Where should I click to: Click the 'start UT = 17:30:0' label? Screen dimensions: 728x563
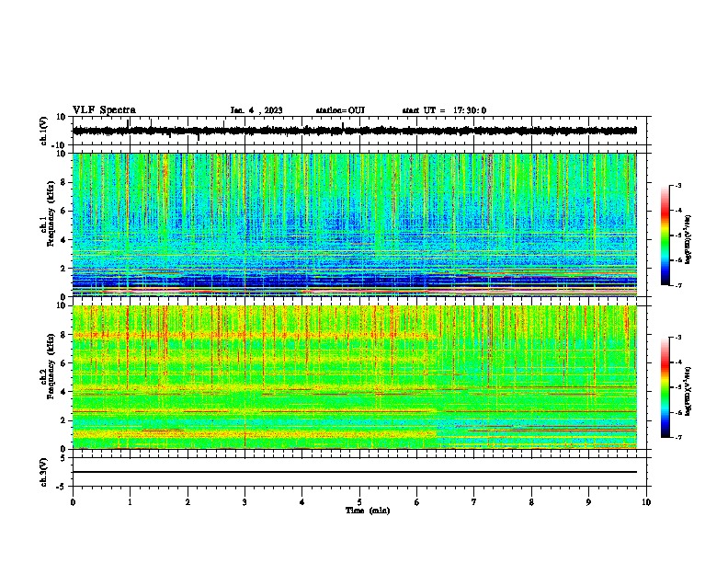[444, 110]
